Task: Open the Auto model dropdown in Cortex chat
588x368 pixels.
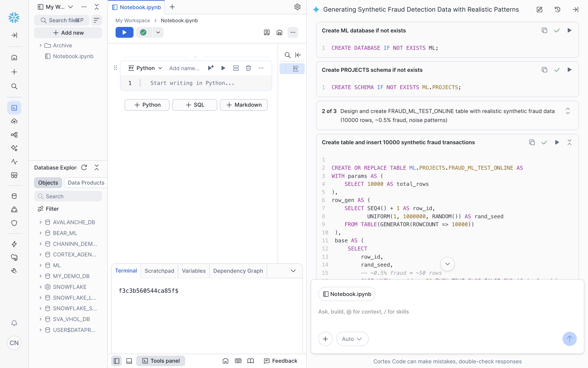Action: pyautogui.click(x=352, y=339)
